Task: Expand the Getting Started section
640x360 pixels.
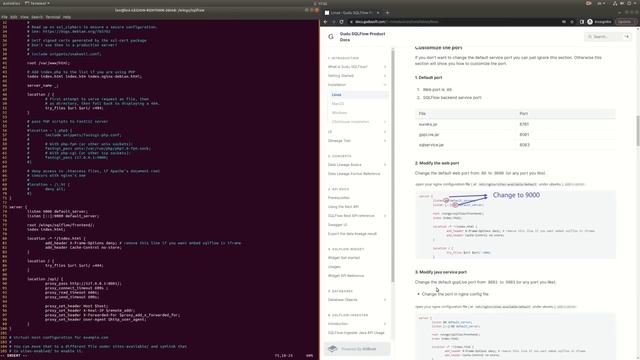Action: point(384,76)
